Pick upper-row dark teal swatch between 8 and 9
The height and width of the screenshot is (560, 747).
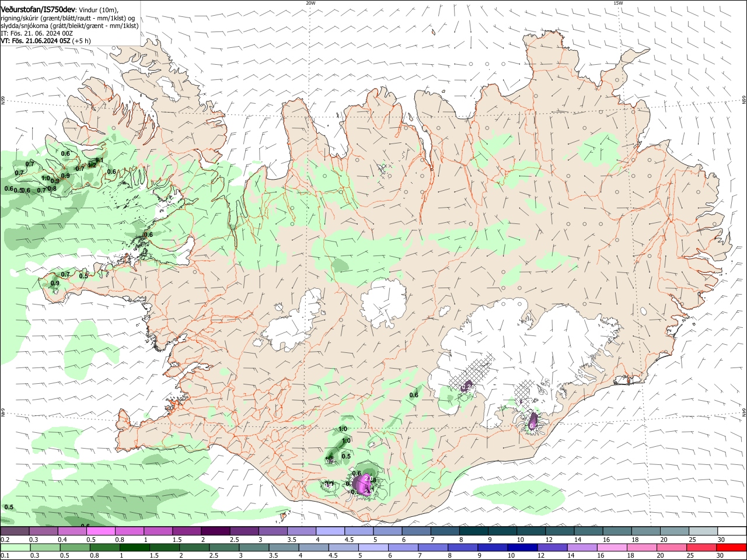[473, 531]
